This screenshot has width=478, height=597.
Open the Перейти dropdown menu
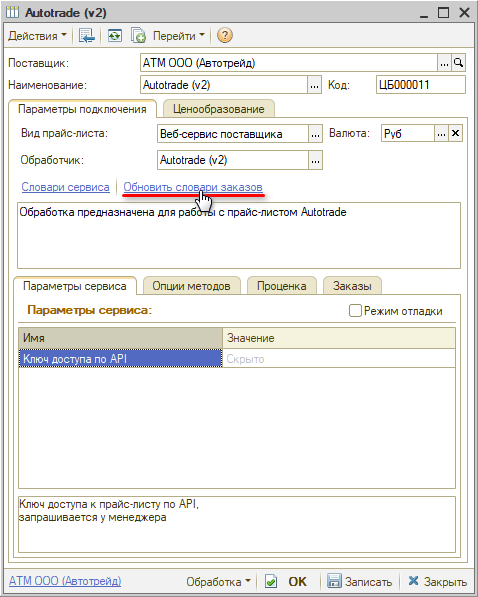click(x=178, y=36)
